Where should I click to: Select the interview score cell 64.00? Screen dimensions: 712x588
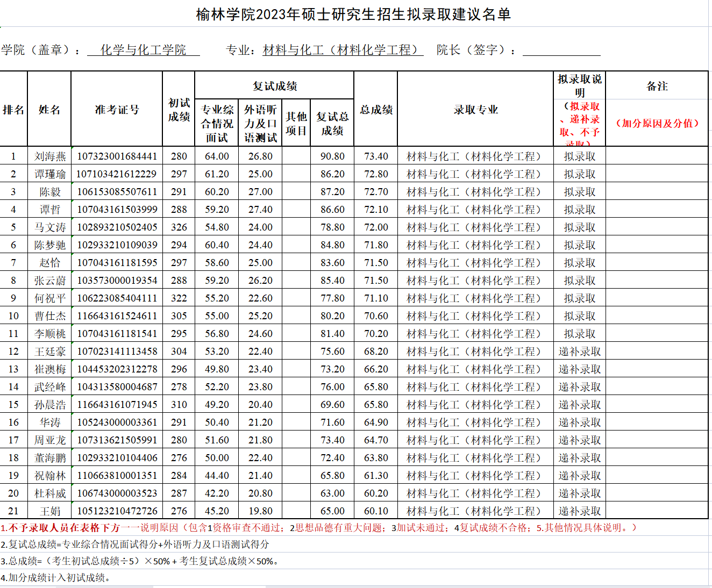tap(217, 156)
